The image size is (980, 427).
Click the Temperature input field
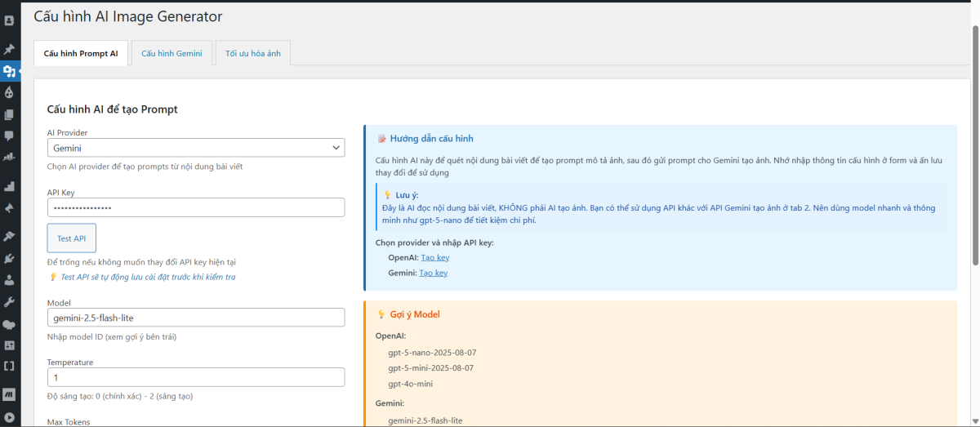(196, 377)
